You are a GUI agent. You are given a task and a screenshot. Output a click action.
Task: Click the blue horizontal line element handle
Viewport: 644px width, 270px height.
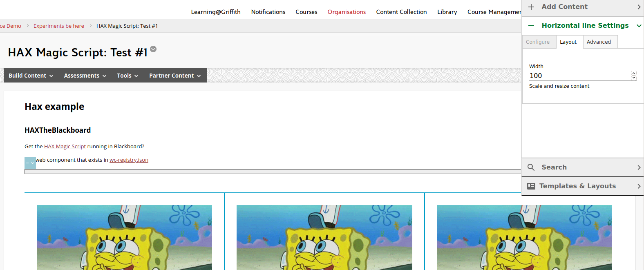(30, 163)
